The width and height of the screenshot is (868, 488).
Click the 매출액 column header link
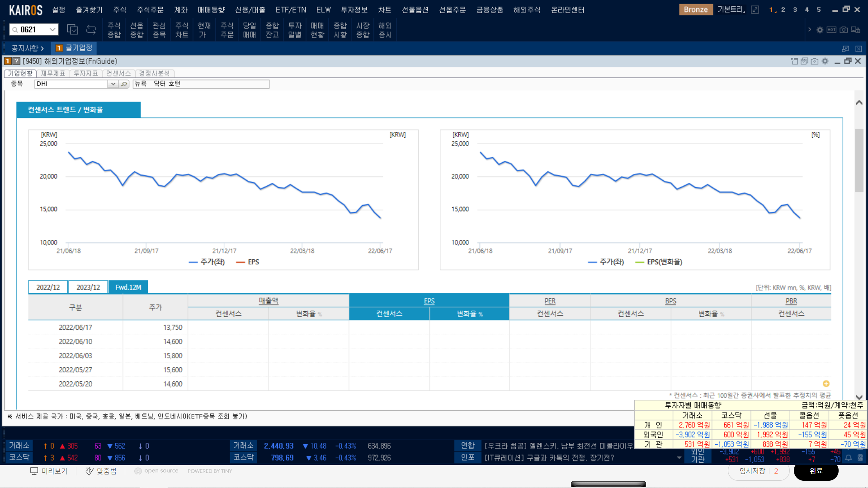pyautogui.click(x=268, y=301)
